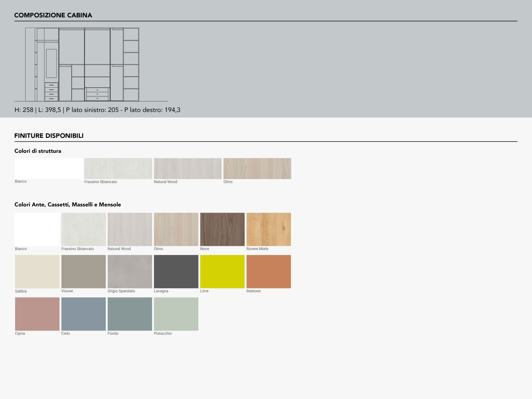Screen dimensions: 532x399
Task: Pick the Fiordo teal-grey swatch
Action: (x=130, y=314)
